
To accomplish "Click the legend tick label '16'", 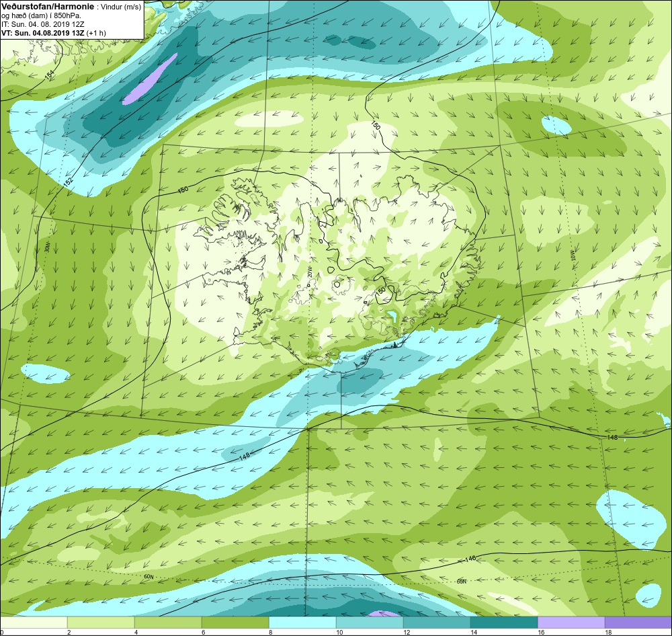I will click(x=541, y=632).
